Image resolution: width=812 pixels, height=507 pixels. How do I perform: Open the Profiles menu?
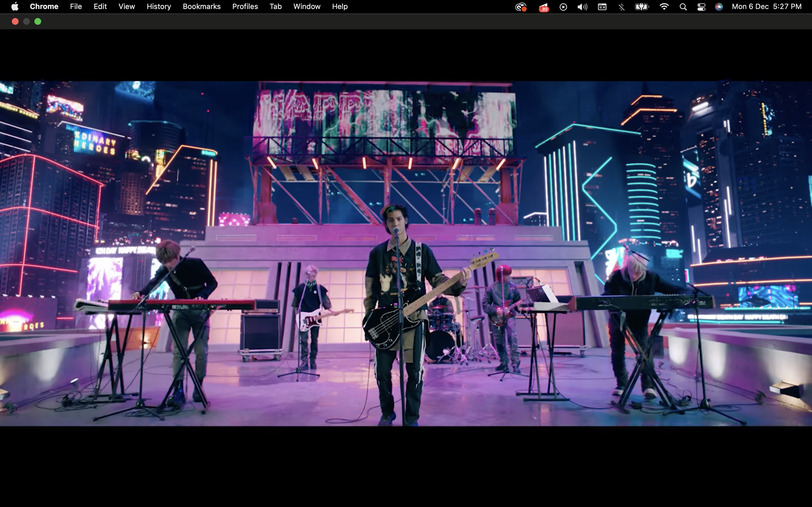[x=245, y=6]
